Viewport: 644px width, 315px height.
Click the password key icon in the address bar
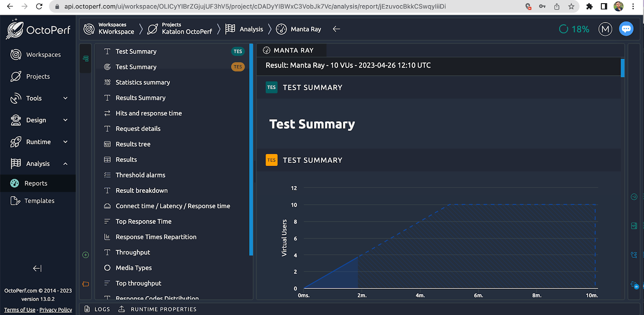coord(542,6)
